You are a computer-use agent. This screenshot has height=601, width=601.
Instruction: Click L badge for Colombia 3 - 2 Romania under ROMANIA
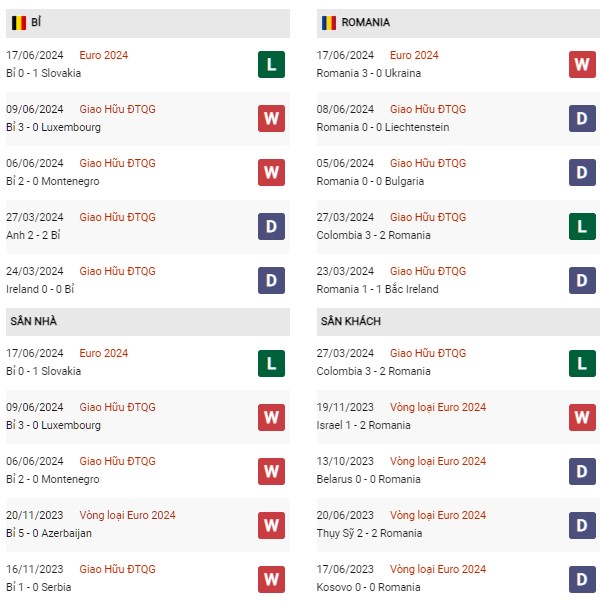582,226
